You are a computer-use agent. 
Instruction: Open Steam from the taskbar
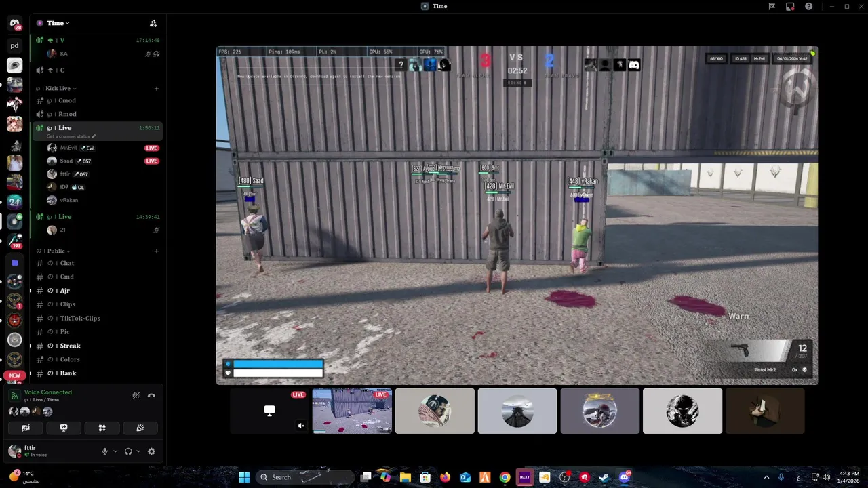pyautogui.click(x=604, y=477)
